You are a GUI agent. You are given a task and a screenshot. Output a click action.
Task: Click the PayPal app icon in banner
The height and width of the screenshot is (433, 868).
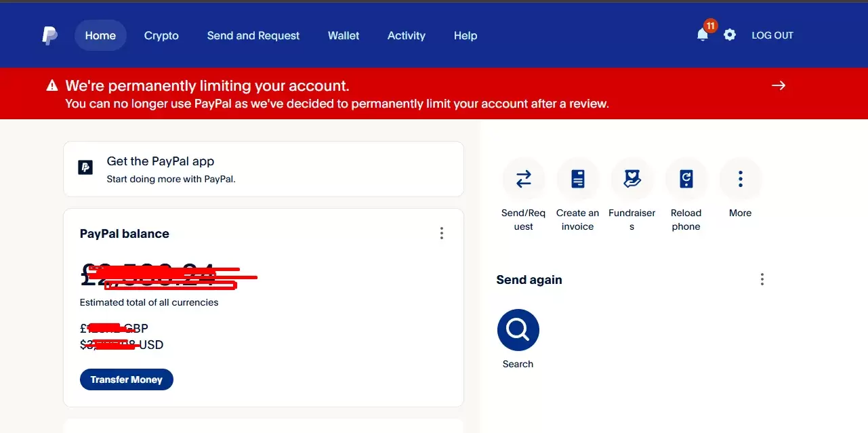(x=85, y=167)
